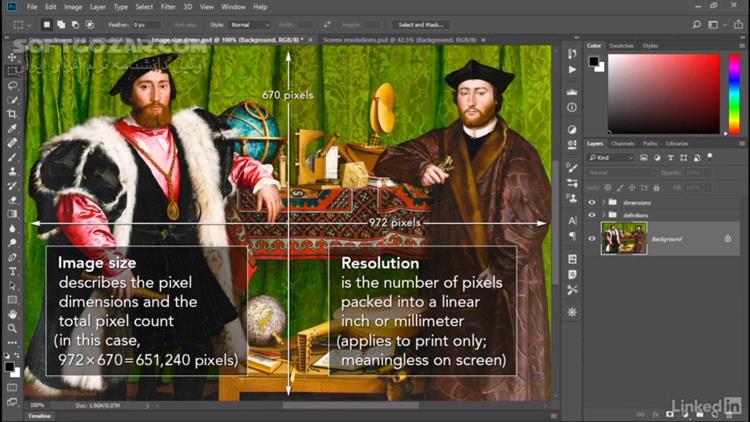Open the Kind filter dropdown in Layers

(611, 157)
